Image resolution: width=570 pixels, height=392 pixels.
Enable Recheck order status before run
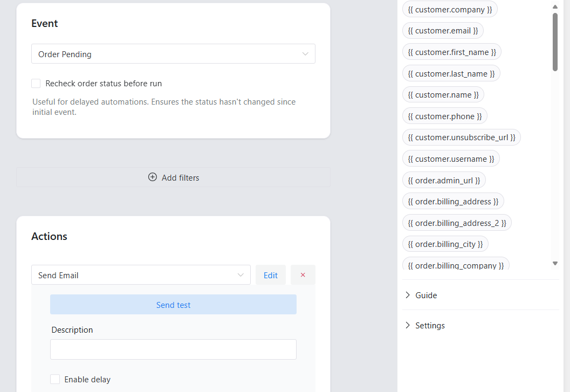pos(36,83)
